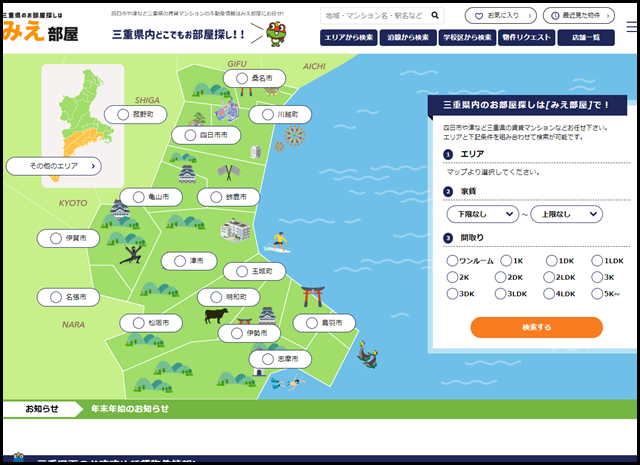Click the fireworks icon near 川越町
Viewport: 640px width, 465px height.
coord(295,134)
